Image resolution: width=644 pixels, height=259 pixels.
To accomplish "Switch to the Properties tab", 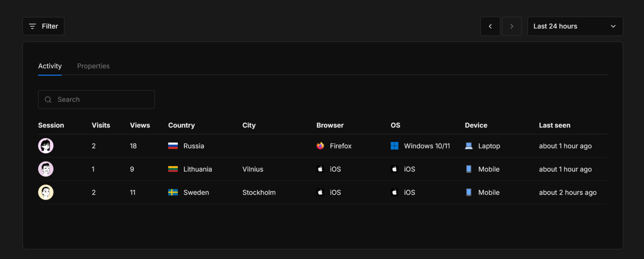I will (x=93, y=66).
